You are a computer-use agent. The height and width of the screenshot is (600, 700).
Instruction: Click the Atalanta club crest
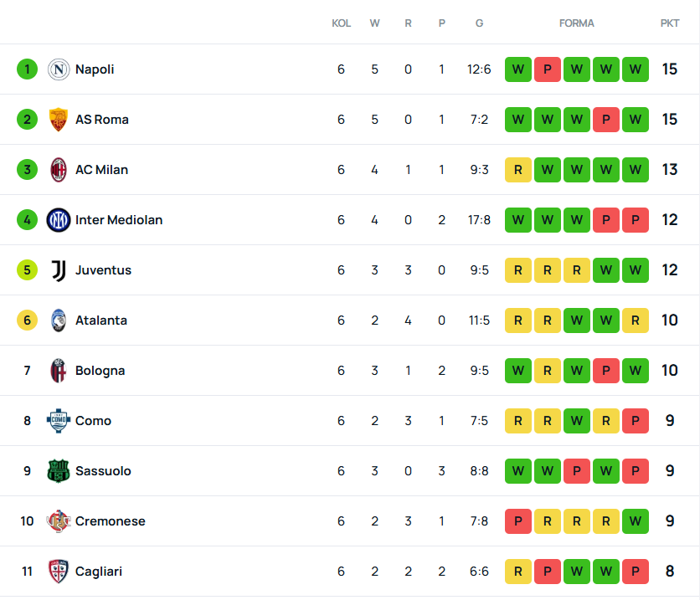tap(59, 321)
